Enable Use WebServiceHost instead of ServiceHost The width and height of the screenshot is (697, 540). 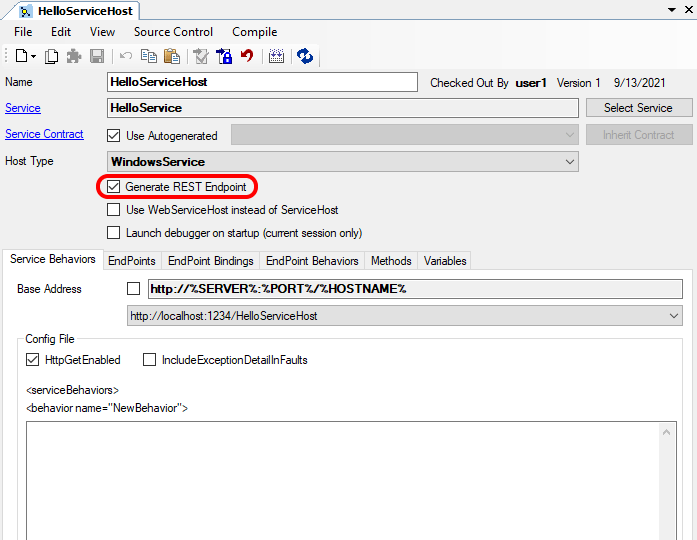pos(113,210)
